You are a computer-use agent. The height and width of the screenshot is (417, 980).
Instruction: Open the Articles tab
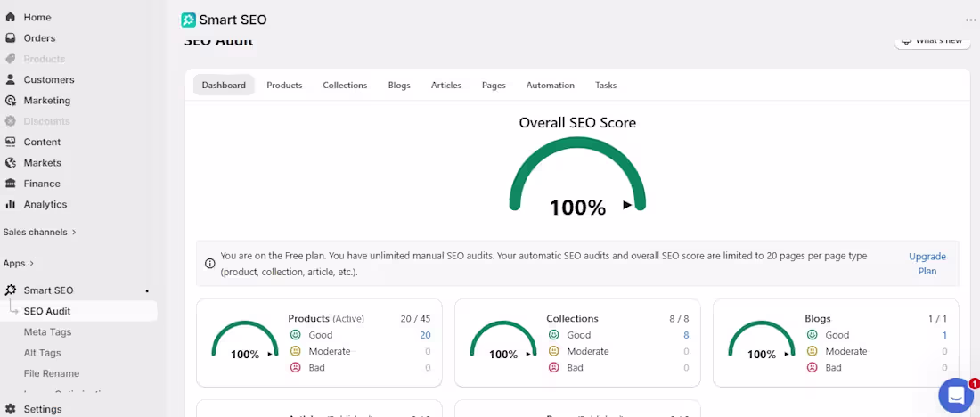(x=446, y=85)
